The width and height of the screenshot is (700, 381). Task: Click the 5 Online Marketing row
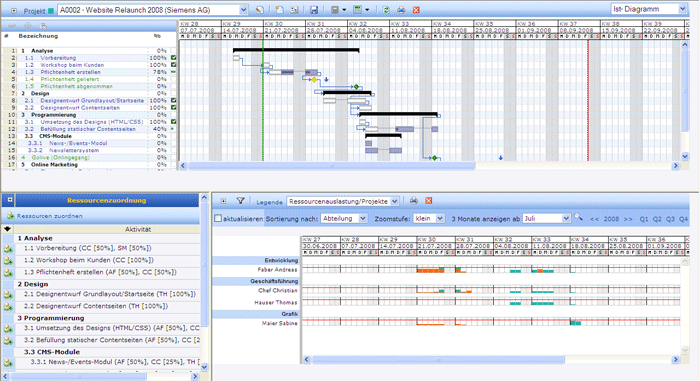89,164
